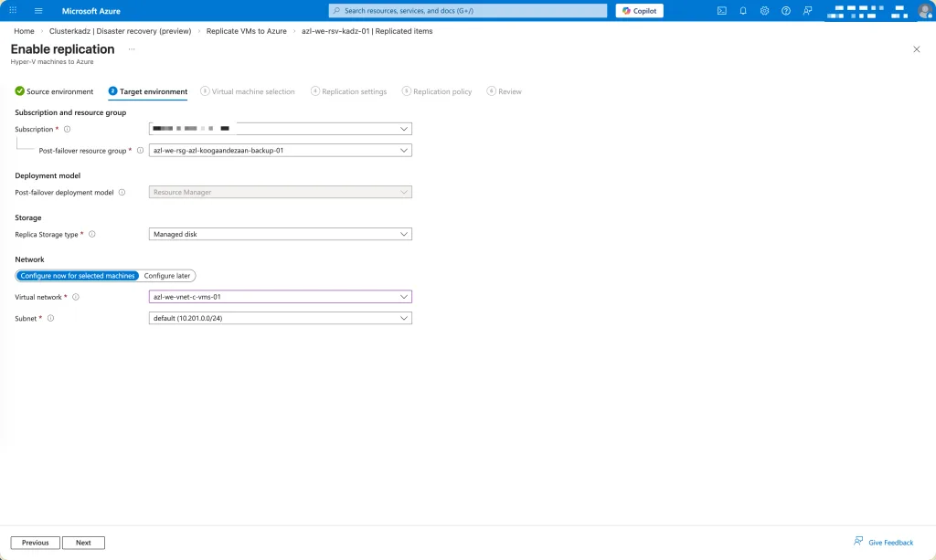Screen dimensions: 936x560
Task: Click info icon next to Replica Storage type
Action: coord(92,235)
